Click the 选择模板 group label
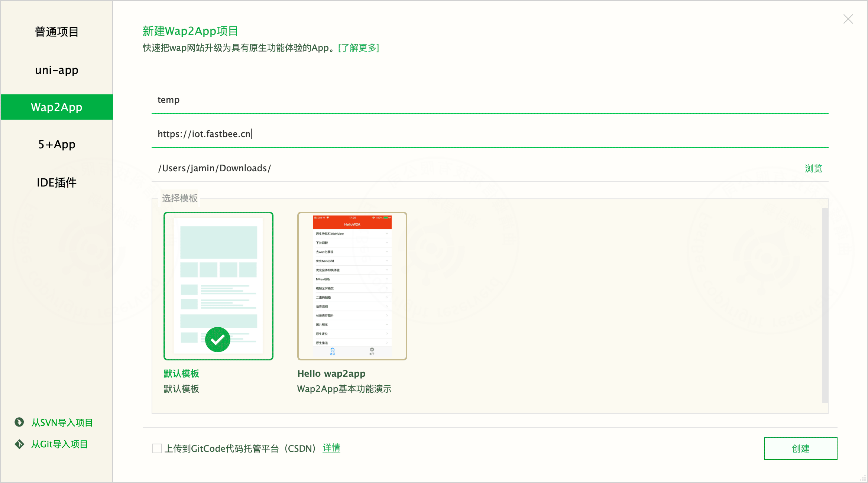 pos(180,198)
